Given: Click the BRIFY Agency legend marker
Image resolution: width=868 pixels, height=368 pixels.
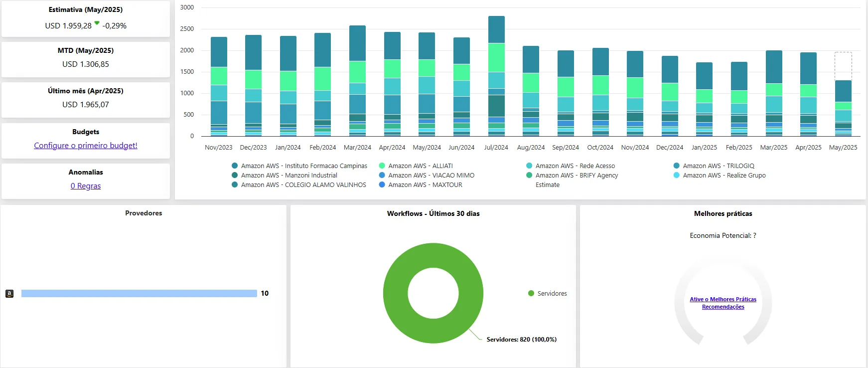Looking at the screenshot, I should [x=529, y=175].
